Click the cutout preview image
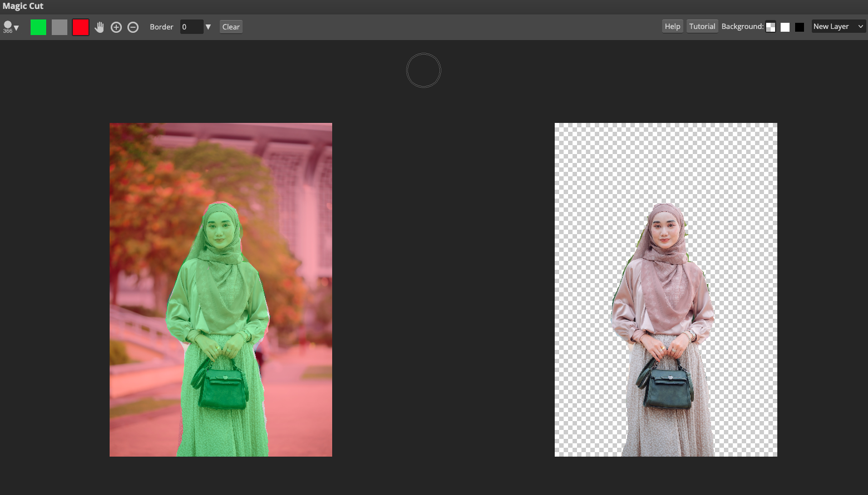Image resolution: width=868 pixels, height=495 pixels. coord(666,290)
